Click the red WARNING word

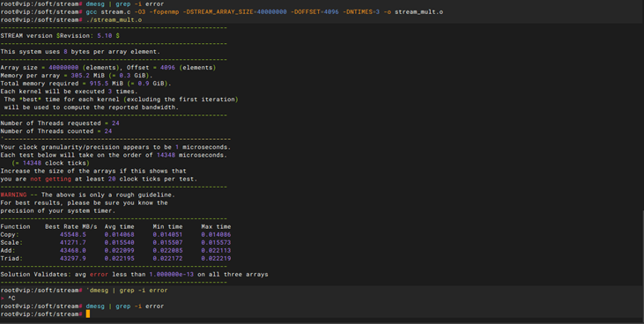[x=13, y=195]
